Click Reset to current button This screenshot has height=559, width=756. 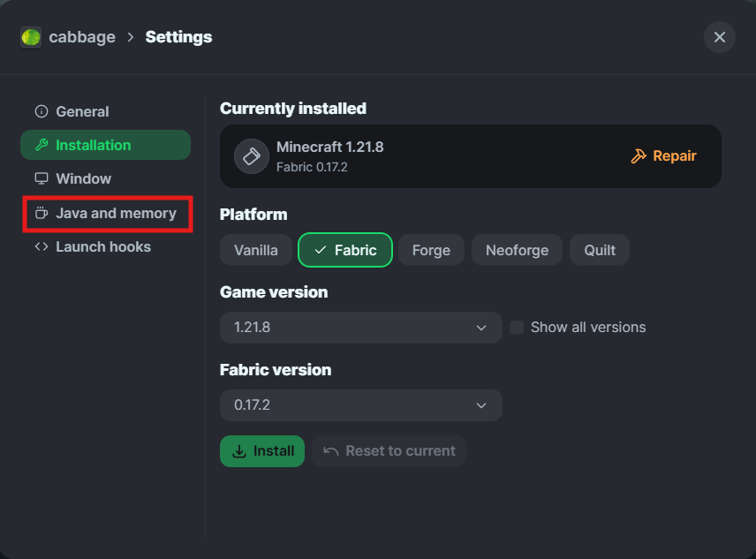point(389,451)
